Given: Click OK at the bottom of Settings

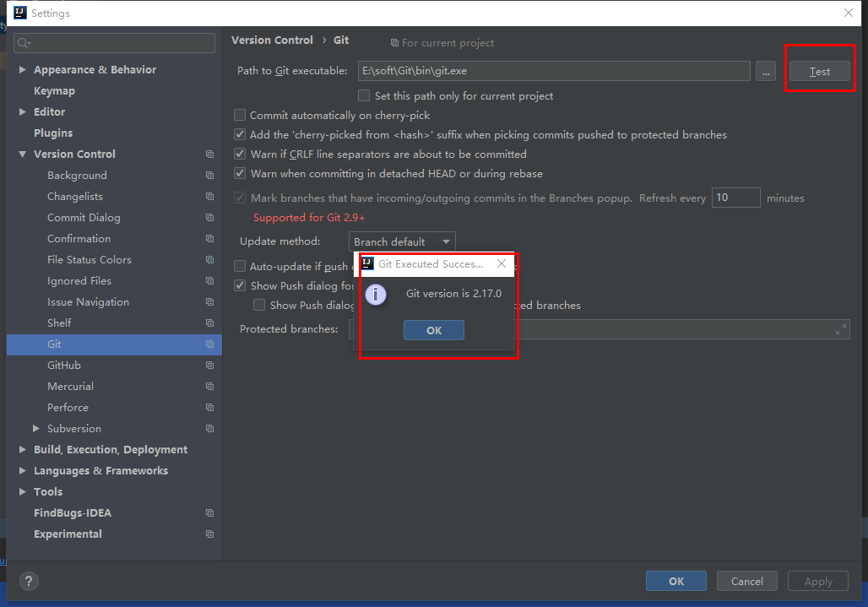Looking at the screenshot, I should point(676,581).
